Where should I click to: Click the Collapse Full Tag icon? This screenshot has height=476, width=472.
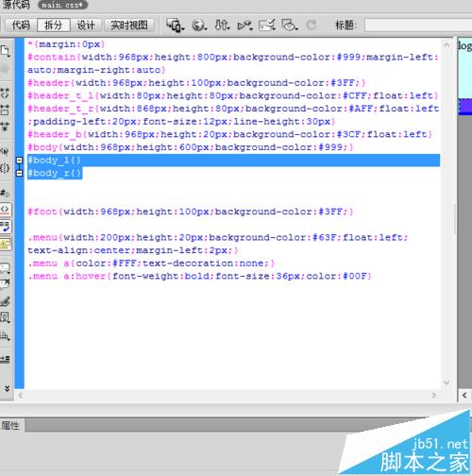click(x=5, y=93)
